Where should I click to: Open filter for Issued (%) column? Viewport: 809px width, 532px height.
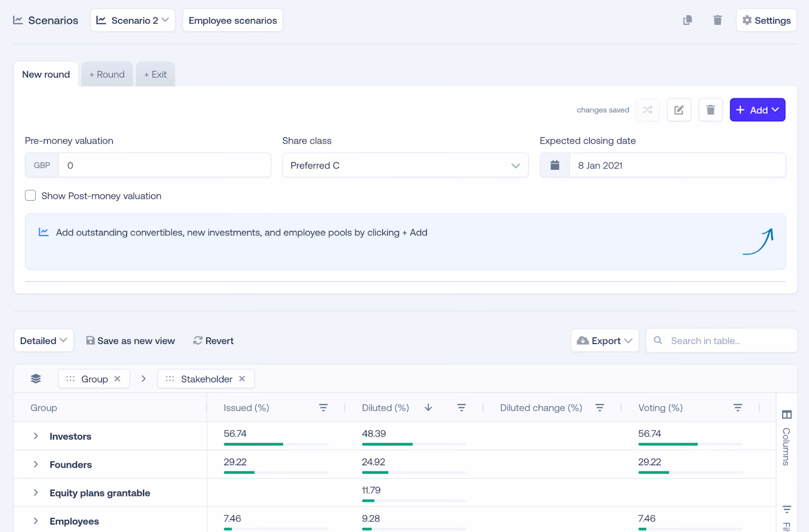[324, 407]
